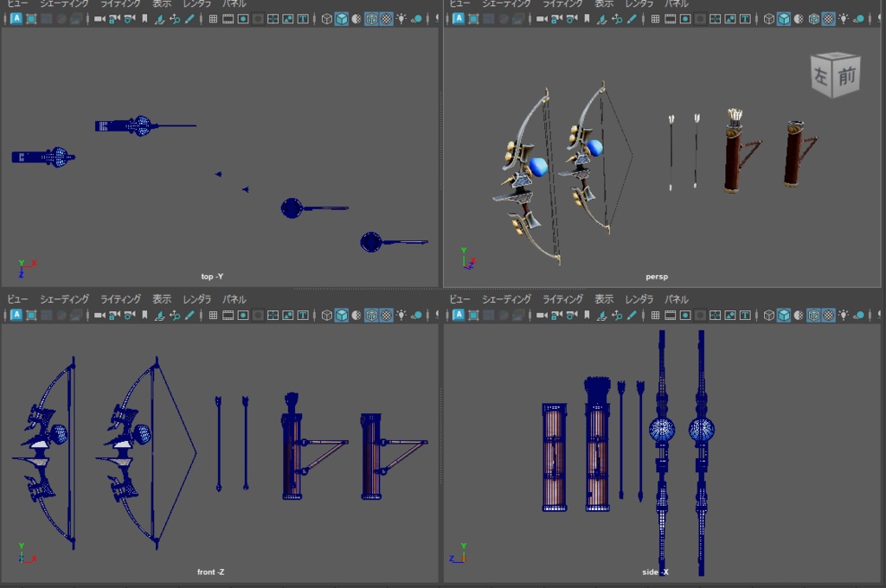Open パネル menu in side -X panel
The width and height of the screenshot is (886, 588).
(x=677, y=299)
